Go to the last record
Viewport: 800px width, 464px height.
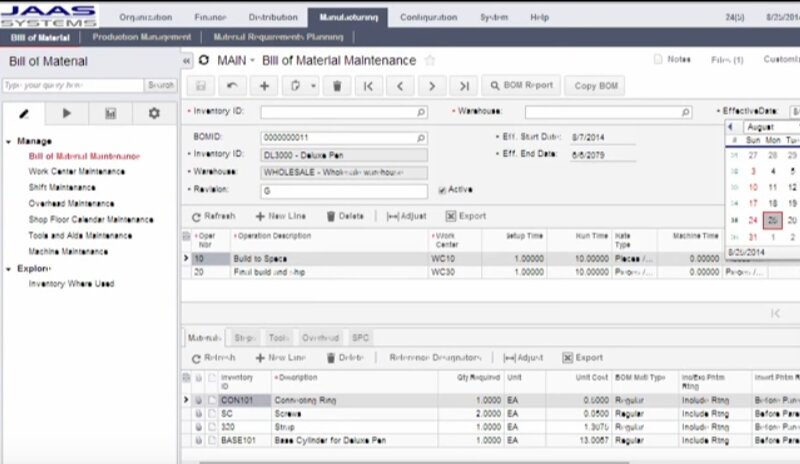[x=462, y=86]
